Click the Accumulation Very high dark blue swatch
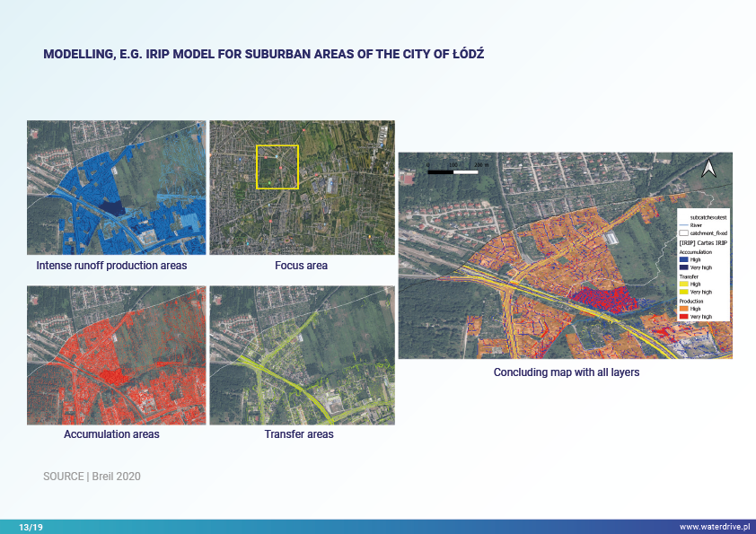 [x=683, y=267]
